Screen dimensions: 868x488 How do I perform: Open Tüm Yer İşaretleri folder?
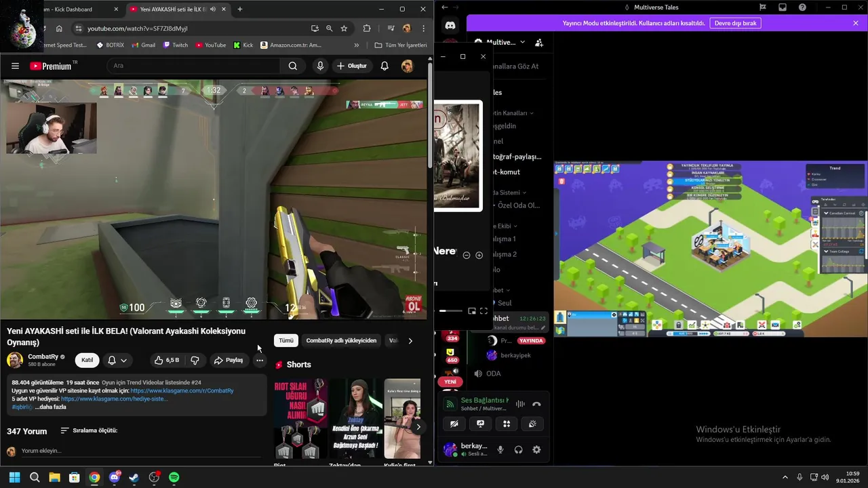(401, 45)
